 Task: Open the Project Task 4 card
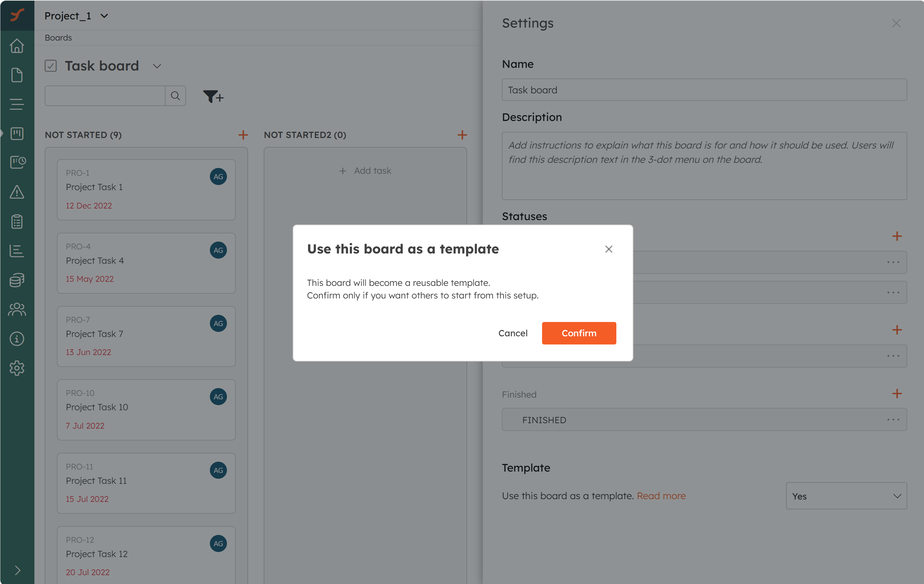pos(146,263)
